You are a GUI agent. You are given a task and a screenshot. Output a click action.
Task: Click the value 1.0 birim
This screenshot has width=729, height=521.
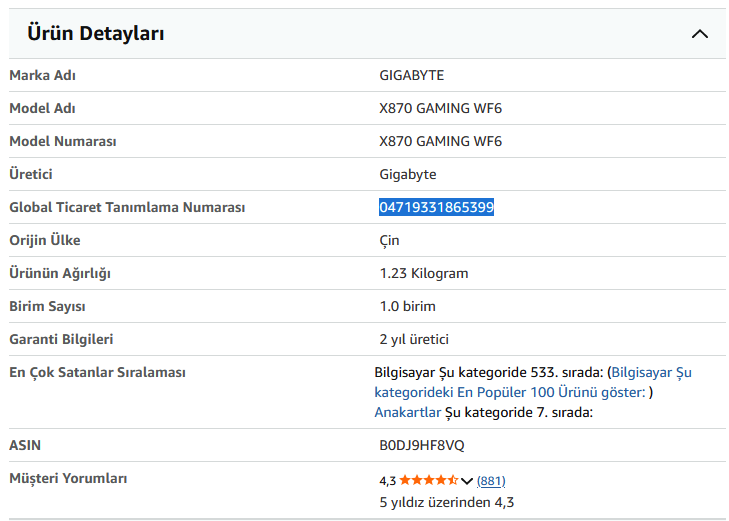click(407, 306)
